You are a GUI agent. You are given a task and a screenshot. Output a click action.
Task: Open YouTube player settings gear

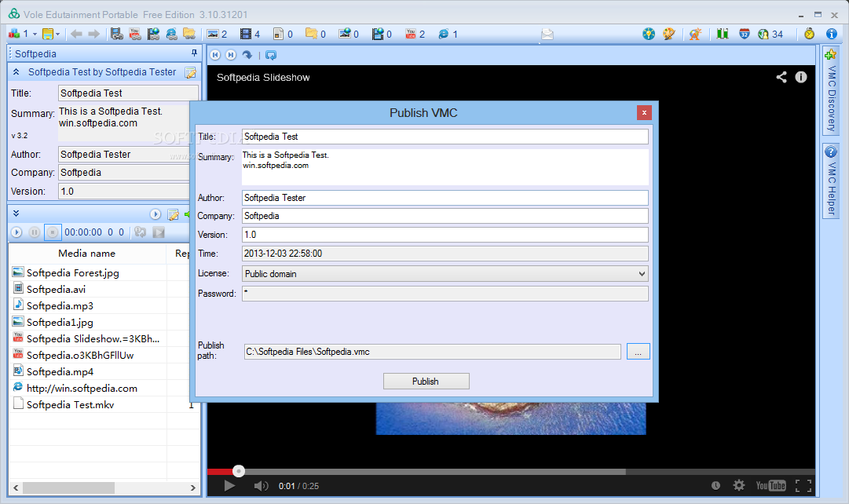click(738, 485)
